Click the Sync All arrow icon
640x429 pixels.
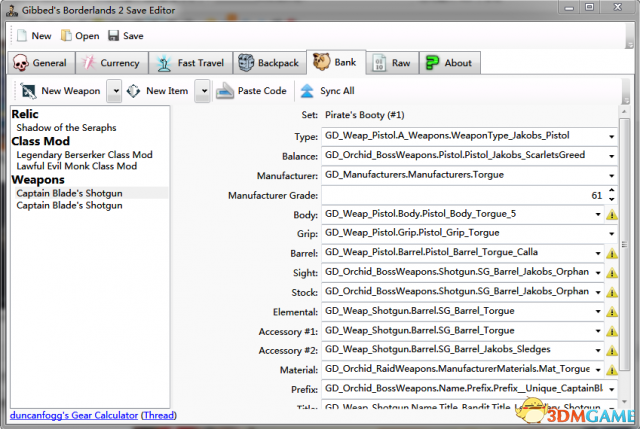(307, 91)
